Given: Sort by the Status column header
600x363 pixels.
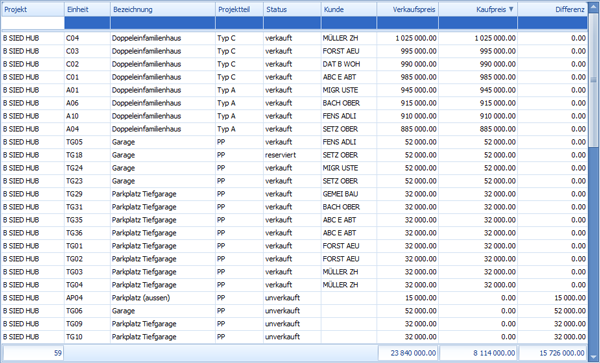Looking at the screenshot, I should coord(292,9).
